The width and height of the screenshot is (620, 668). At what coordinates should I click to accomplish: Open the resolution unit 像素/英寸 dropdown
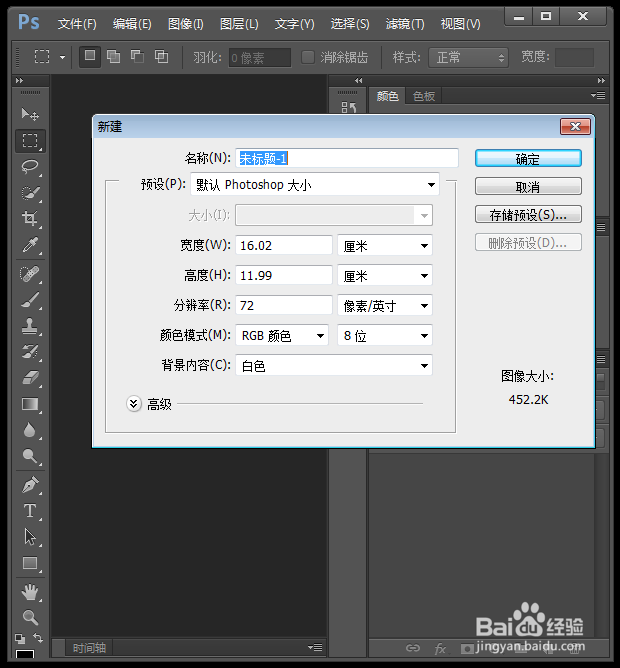[x=385, y=305]
